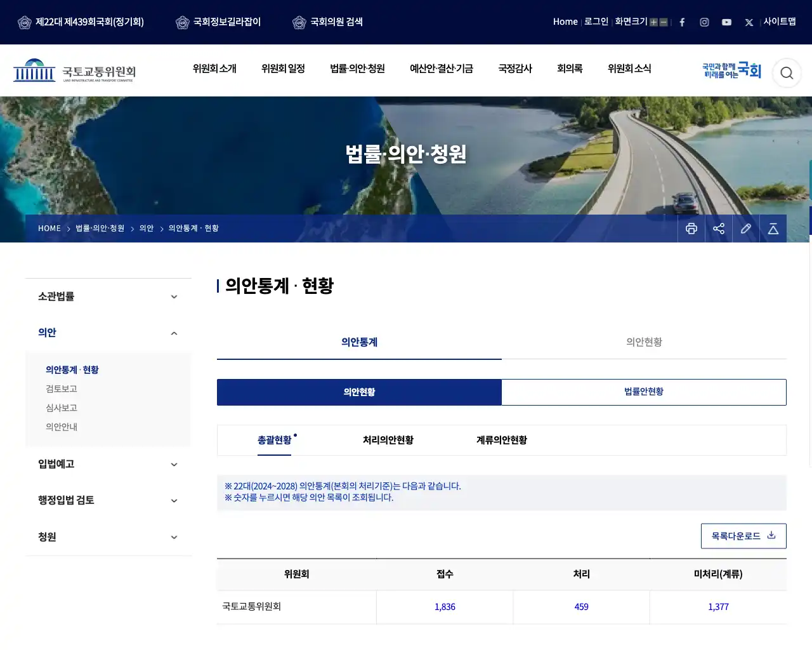
Task: Click 제22대 제439회국회(정기회) text link
Action: point(89,22)
